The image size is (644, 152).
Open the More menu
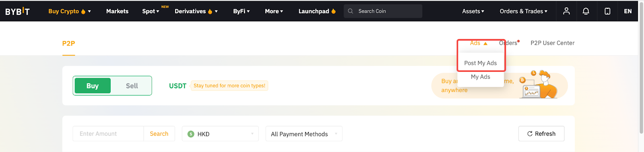coord(274,11)
